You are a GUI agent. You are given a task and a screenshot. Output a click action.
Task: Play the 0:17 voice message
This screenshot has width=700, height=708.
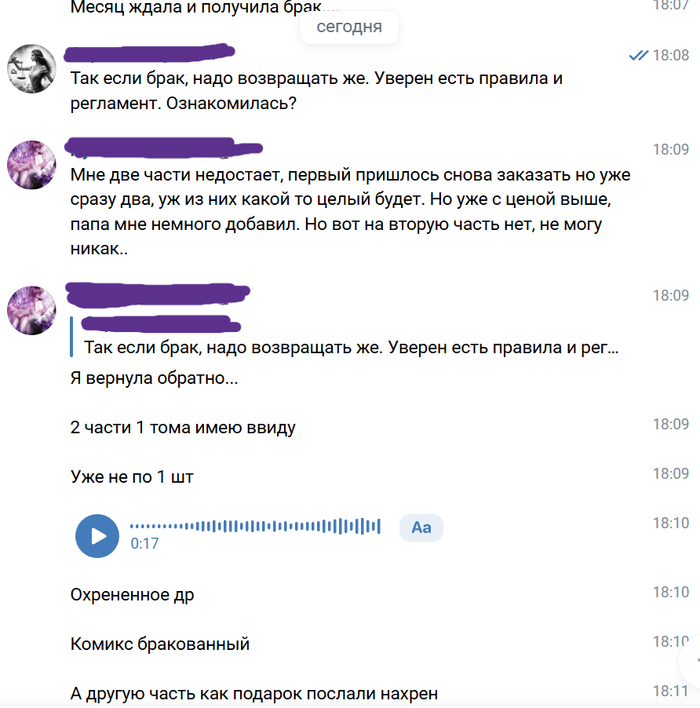97,536
